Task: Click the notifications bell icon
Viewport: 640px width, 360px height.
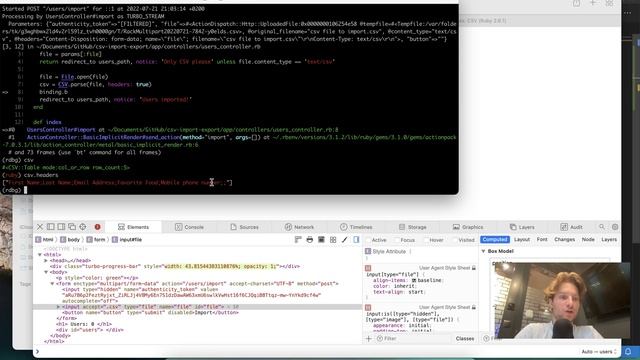Action: (628, 351)
